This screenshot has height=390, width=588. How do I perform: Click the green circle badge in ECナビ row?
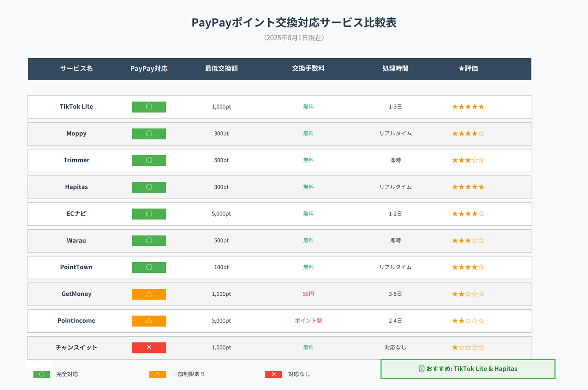(x=149, y=214)
